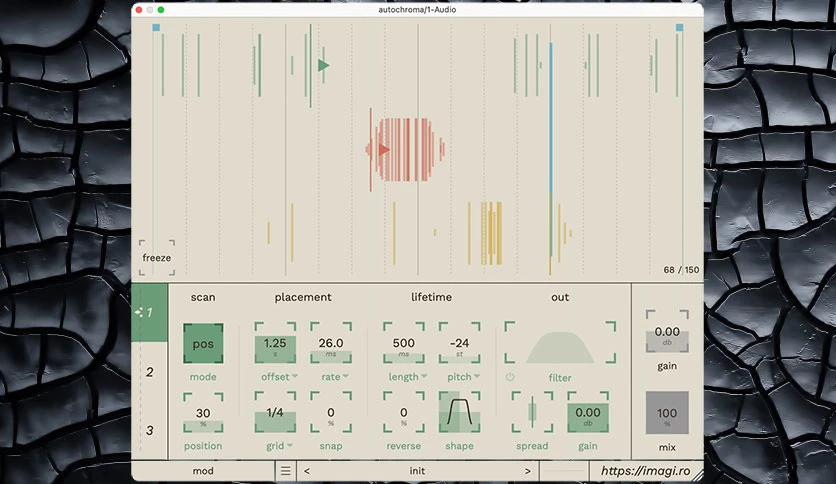Screen dimensions: 836x484
Task: Open the rate dropdown arrow
Action: (345, 376)
